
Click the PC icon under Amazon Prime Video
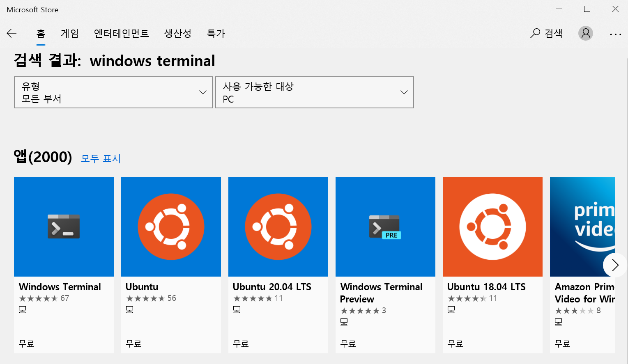[559, 322]
